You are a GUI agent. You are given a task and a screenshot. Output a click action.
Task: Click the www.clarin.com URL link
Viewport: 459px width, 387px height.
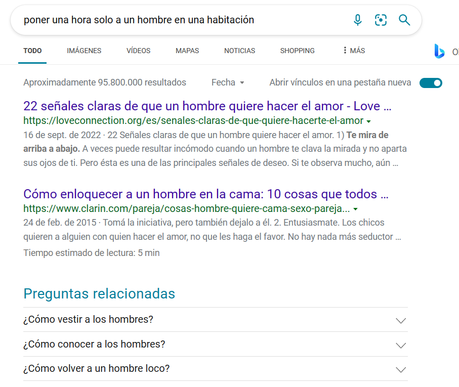187,209
